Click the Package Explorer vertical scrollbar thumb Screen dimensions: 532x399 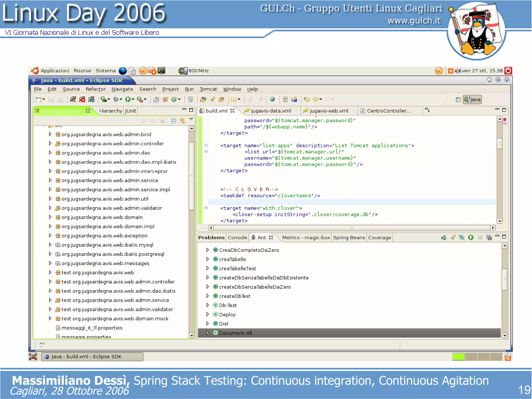click(x=192, y=176)
